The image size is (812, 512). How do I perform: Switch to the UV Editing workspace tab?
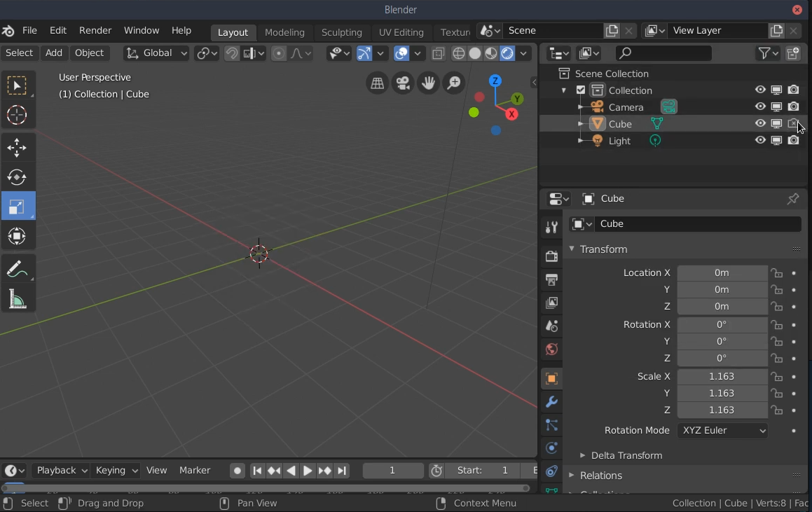pyautogui.click(x=401, y=32)
